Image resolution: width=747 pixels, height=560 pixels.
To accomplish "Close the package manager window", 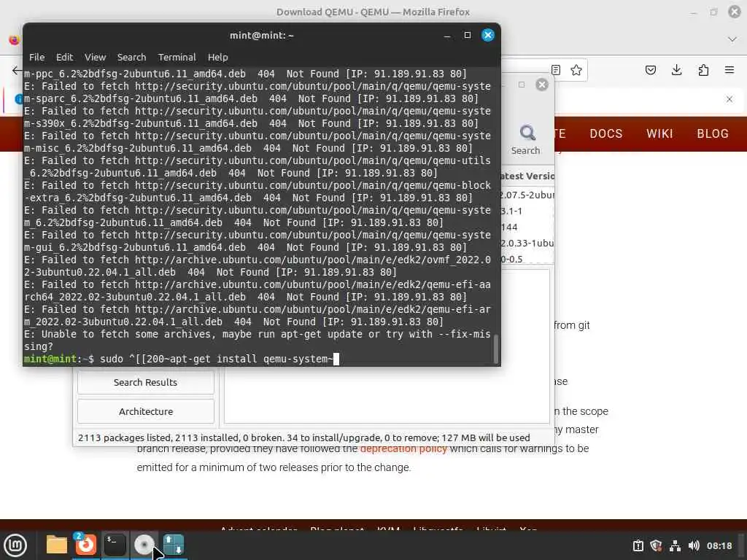I will click(x=542, y=85).
